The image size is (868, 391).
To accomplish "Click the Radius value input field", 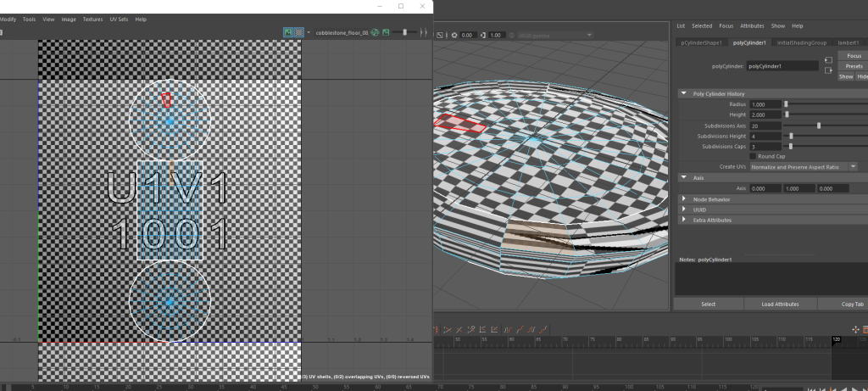I will pos(765,103).
